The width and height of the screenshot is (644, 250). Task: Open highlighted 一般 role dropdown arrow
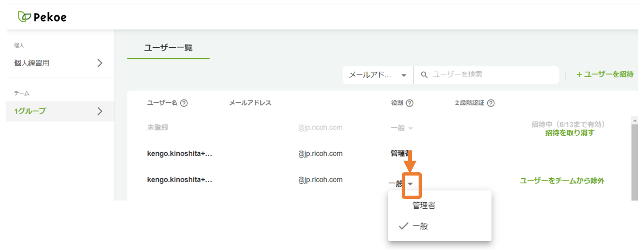410,184
